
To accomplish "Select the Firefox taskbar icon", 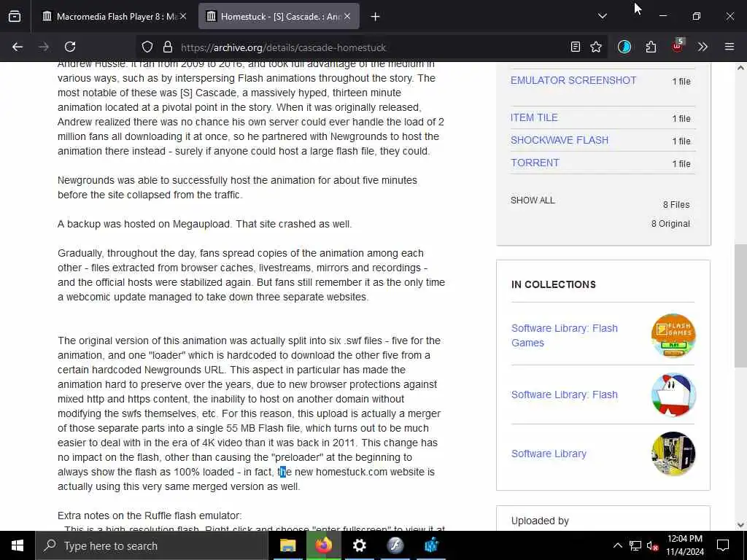I will [x=323, y=545].
